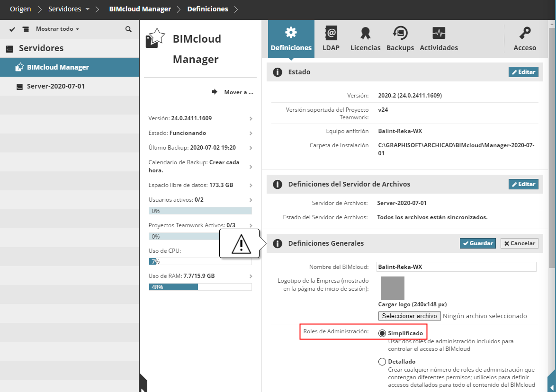Click Mover a ... action
This screenshot has width=556, height=392.
click(x=239, y=92)
